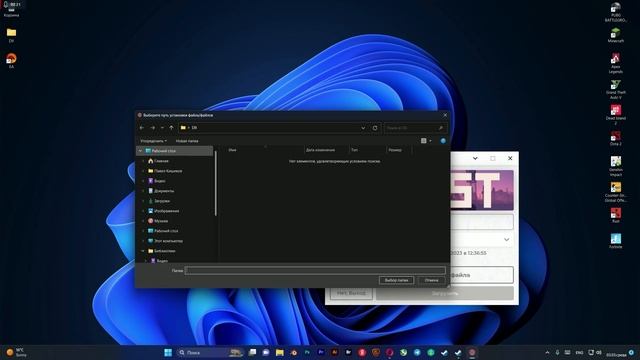
Task: Select Этот компьютер in the tree
Action: click(x=169, y=241)
